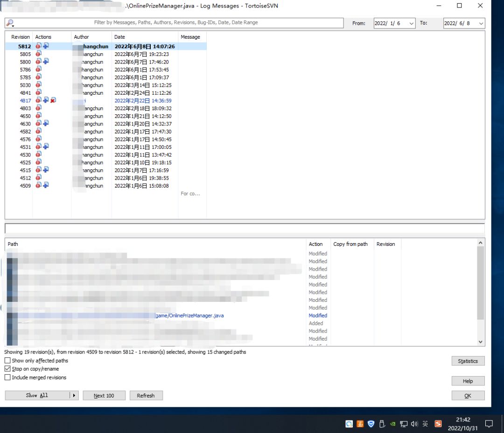The image size is (504, 433).
Task: Select the 2022年1月6日 19:38:55 revision row
Action: click(106, 178)
